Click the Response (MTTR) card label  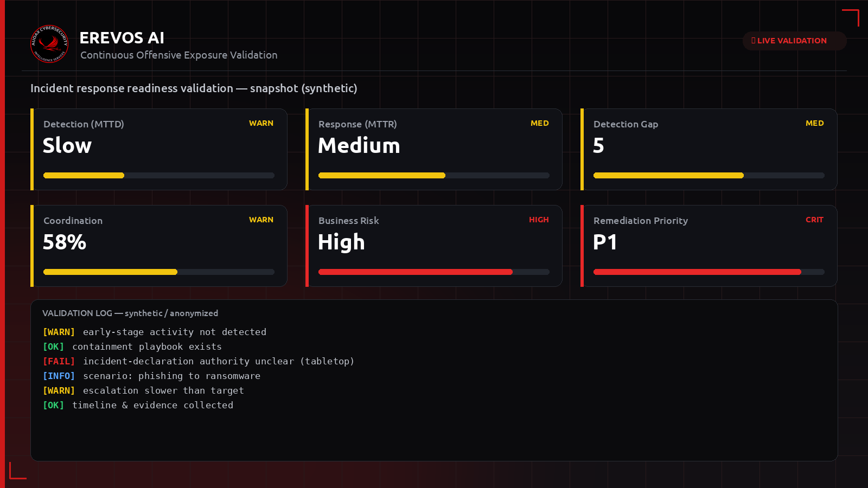coord(358,124)
